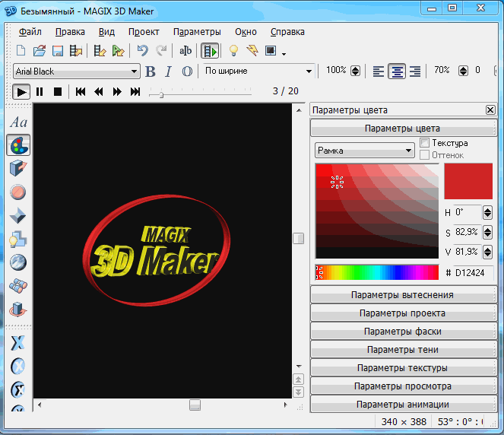
Task: Open the text tool marked Aa
Action: click(x=19, y=122)
